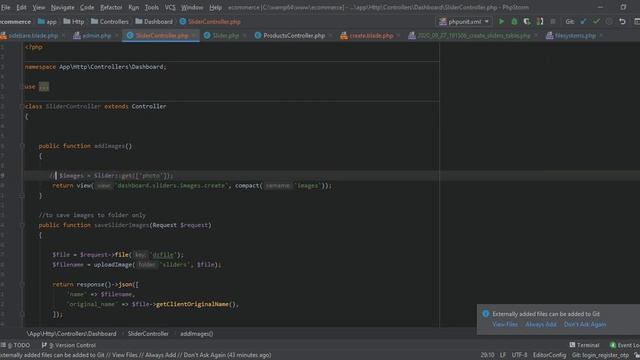Click fold end marker after addImages closing brace
640x360 pixels.
click(22, 196)
